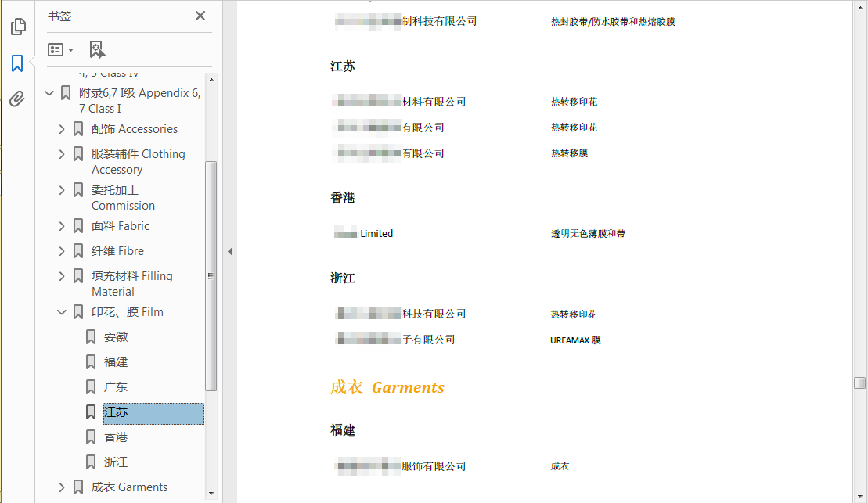
Task: Click the bookmarks panel icon in sidebar
Action: pos(17,63)
